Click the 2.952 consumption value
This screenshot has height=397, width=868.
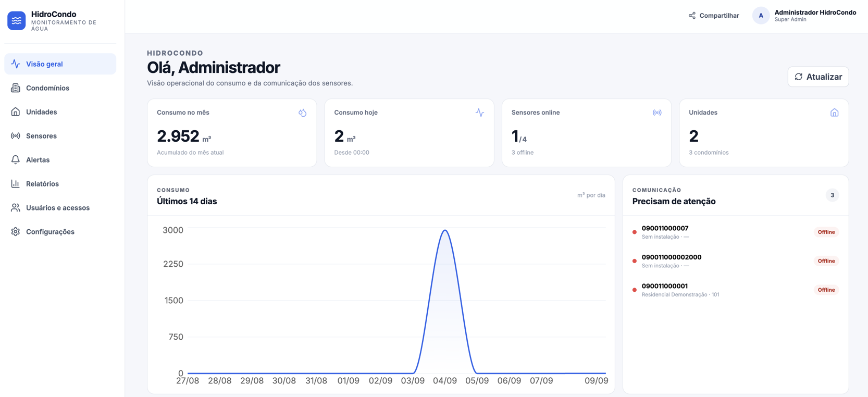(178, 137)
